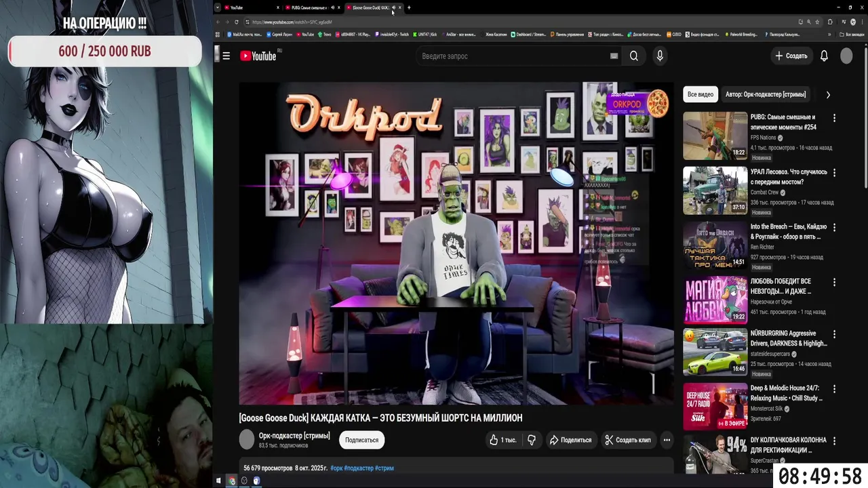
Task: Subscribe with the Подписаться button
Action: coord(361,440)
